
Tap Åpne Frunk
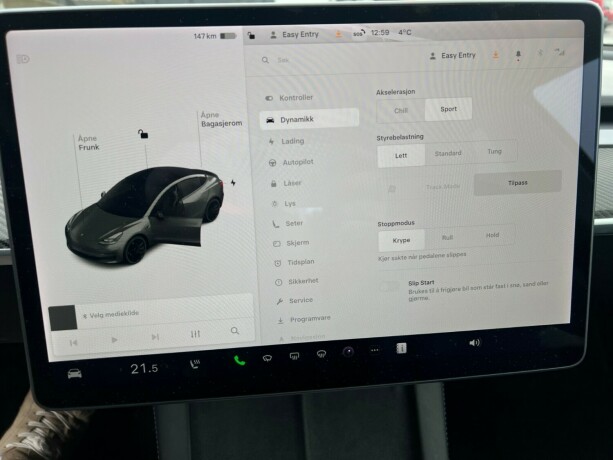click(89, 143)
